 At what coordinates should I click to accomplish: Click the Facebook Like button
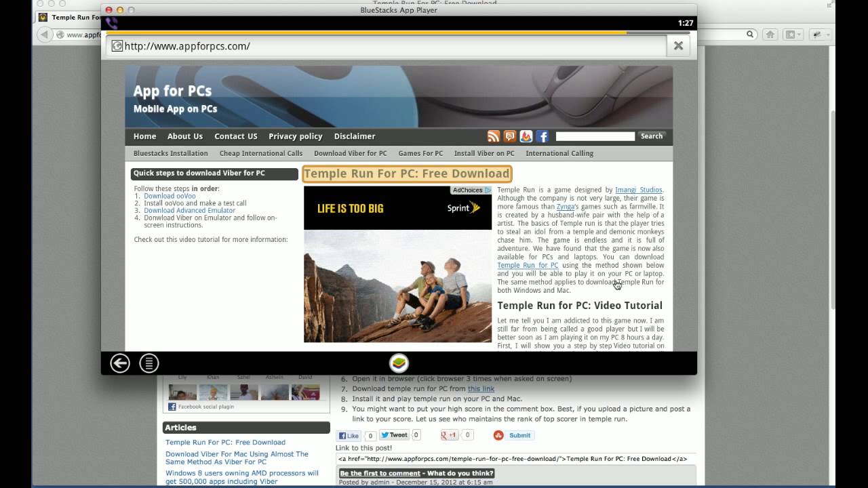click(x=349, y=436)
